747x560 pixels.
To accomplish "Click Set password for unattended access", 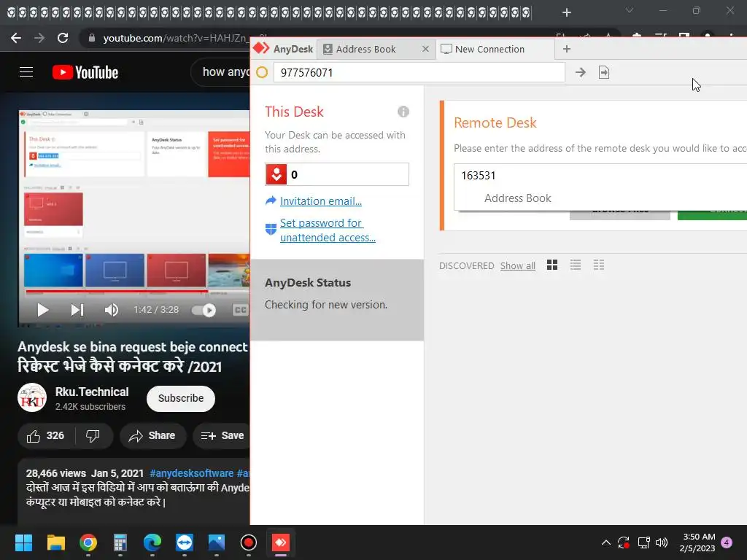I will pos(328,230).
